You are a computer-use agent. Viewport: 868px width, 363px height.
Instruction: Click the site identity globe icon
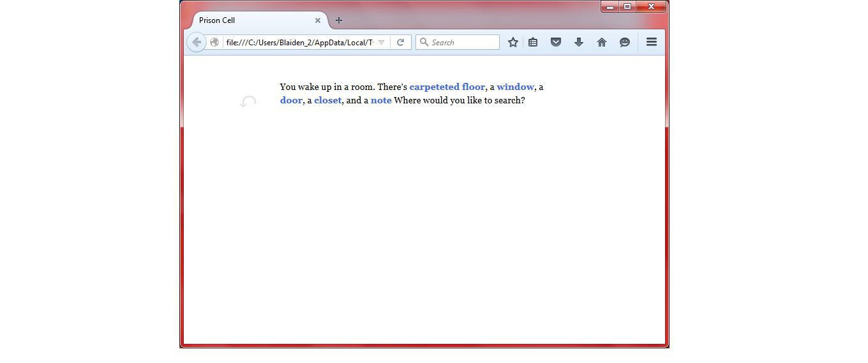[x=214, y=42]
